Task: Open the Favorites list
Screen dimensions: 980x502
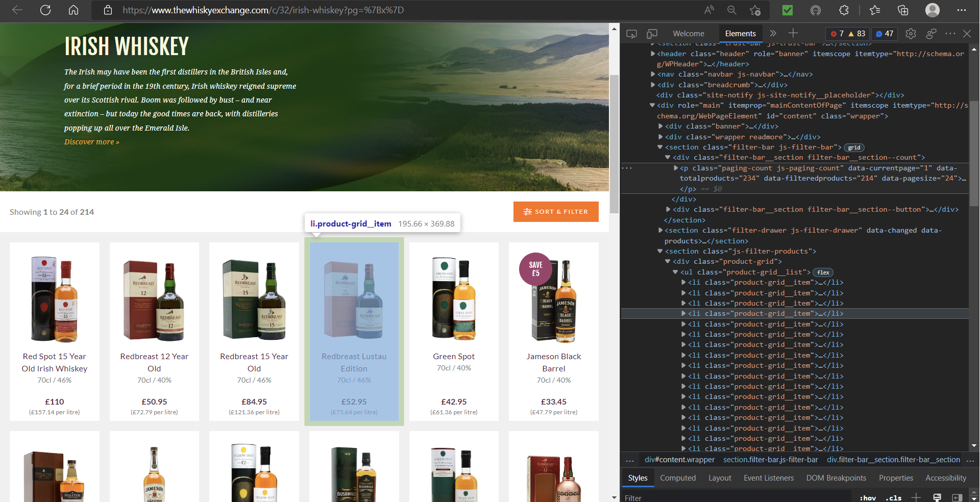Action: 875,10
